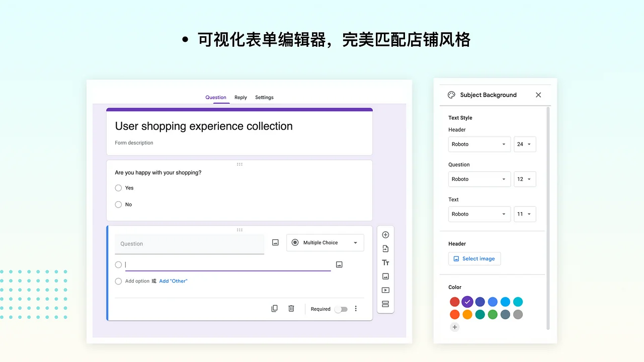Viewport: 644px width, 362px height.
Task: Choose the red color swatch
Action: (x=455, y=302)
